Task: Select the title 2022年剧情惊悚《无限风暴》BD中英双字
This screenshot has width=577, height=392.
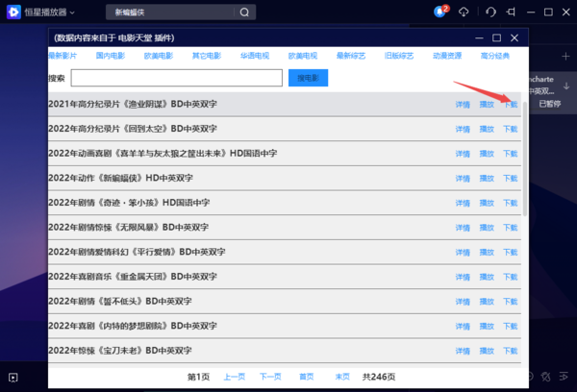Action: pos(129,228)
